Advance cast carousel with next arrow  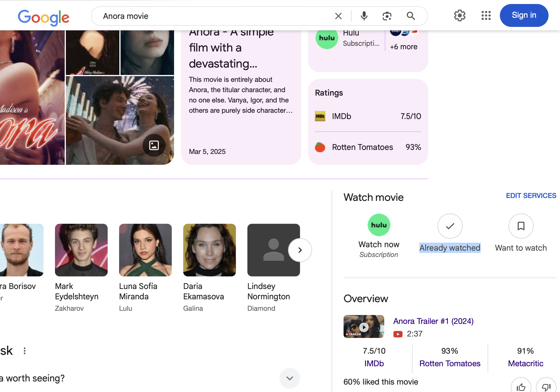tap(300, 250)
